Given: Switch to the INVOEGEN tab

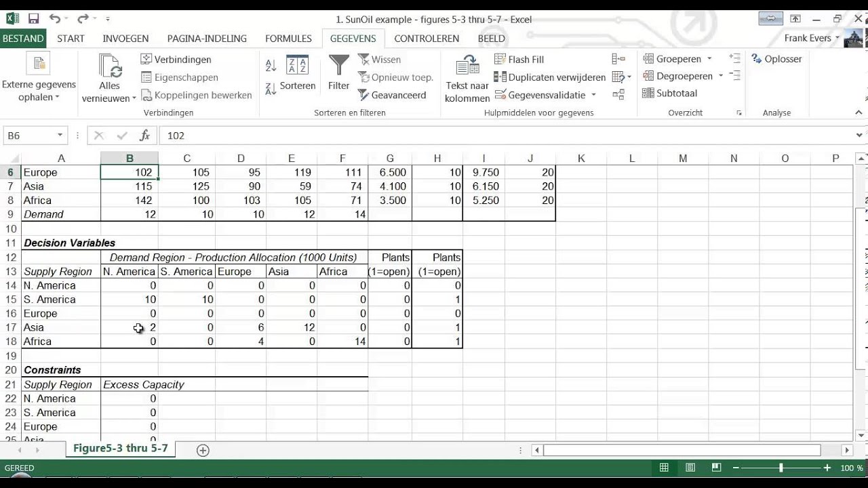Looking at the screenshot, I should (x=125, y=39).
